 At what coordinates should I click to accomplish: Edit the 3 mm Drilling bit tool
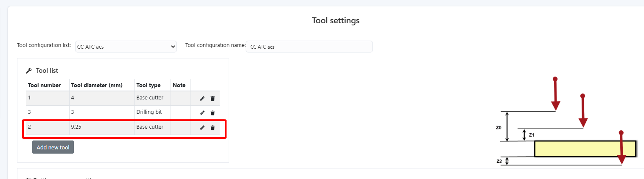(x=202, y=113)
